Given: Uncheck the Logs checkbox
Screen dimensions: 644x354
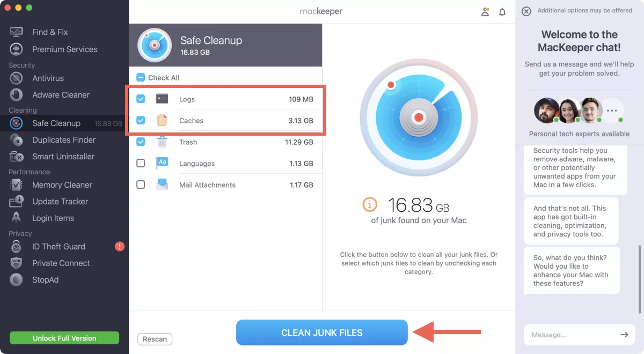Looking at the screenshot, I should point(141,99).
